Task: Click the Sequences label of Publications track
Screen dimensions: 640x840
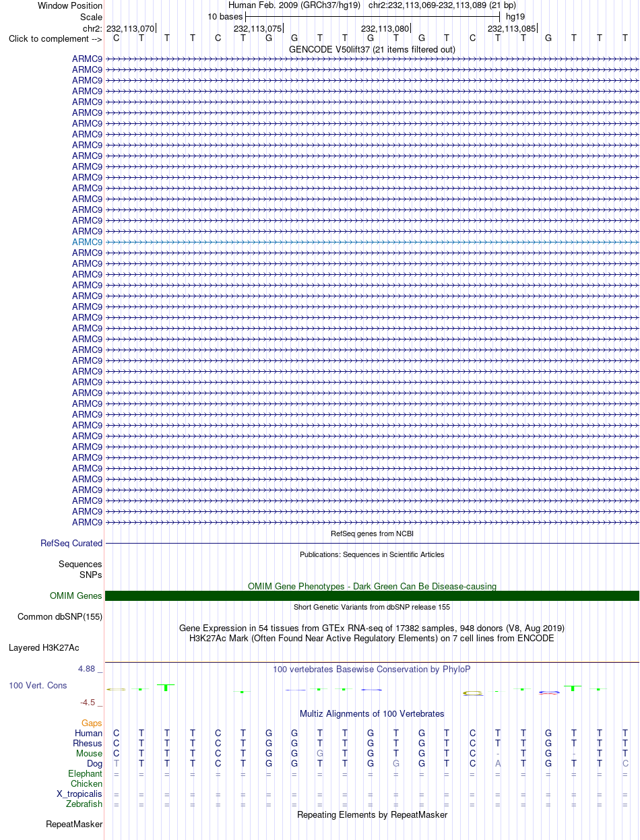Action: click(80, 564)
